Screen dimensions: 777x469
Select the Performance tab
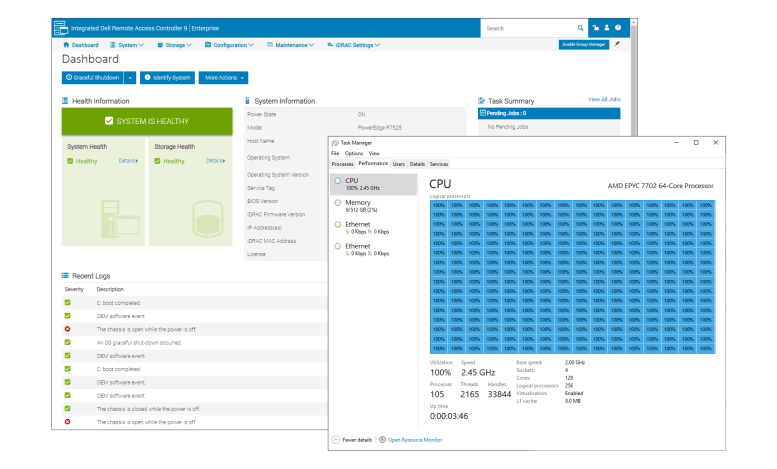373,163
